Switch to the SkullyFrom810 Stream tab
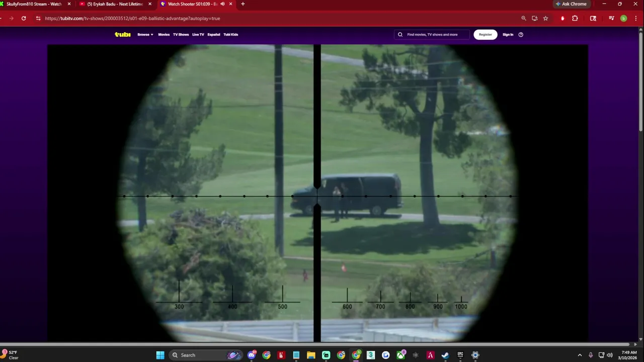 (34, 4)
